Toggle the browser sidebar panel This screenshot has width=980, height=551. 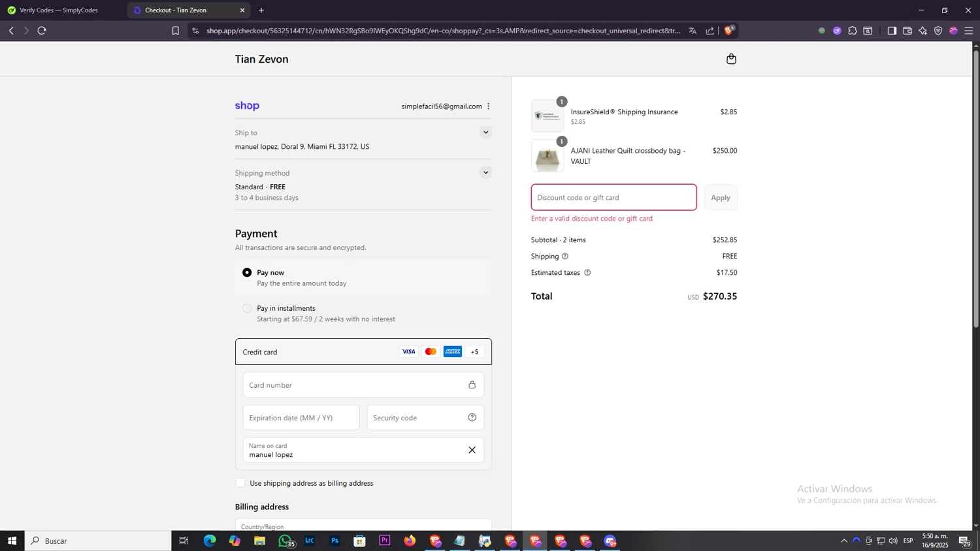click(x=892, y=31)
